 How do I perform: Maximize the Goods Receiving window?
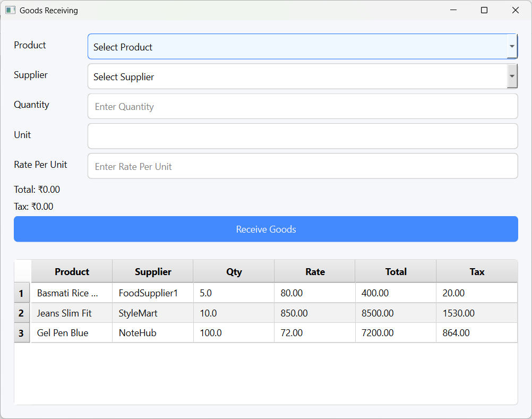pyautogui.click(x=484, y=10)
